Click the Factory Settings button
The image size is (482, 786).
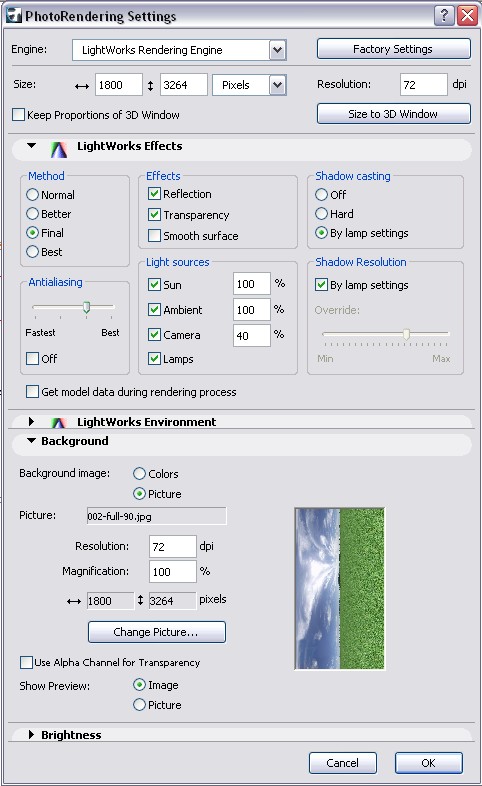tap(393, 49)
